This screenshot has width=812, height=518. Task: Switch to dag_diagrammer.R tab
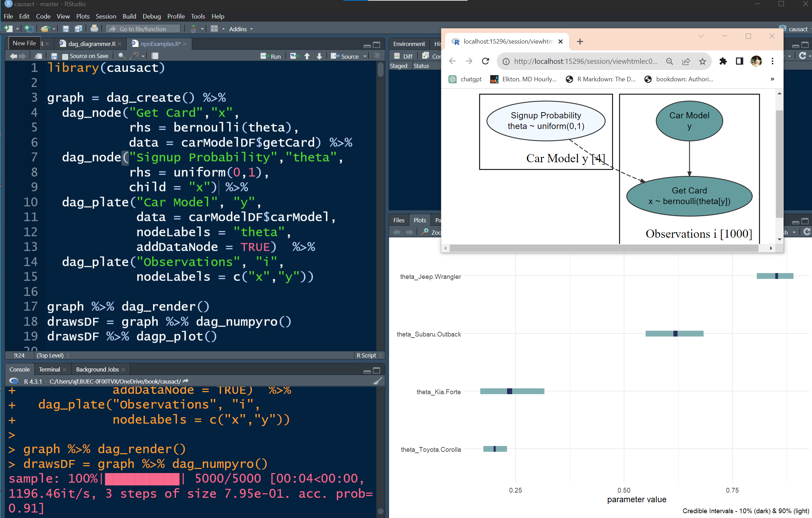tap(92, 44)
